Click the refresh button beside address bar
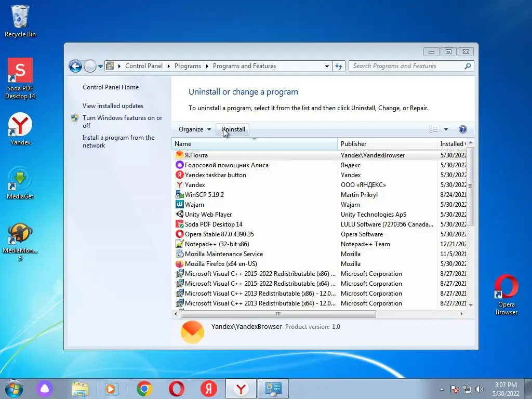 [339, 66]
